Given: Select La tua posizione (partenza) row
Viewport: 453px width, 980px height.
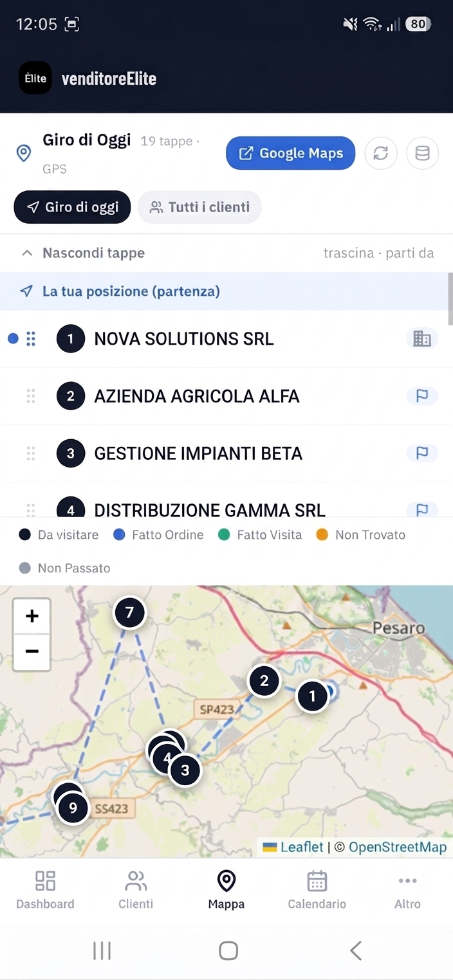Looking at the screenshot, I should [x=224, y=291].
